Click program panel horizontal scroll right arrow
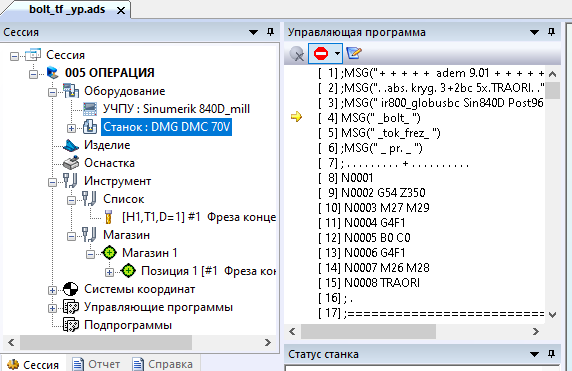The width and height of the screenshot is (572, 371). point(536,332)
